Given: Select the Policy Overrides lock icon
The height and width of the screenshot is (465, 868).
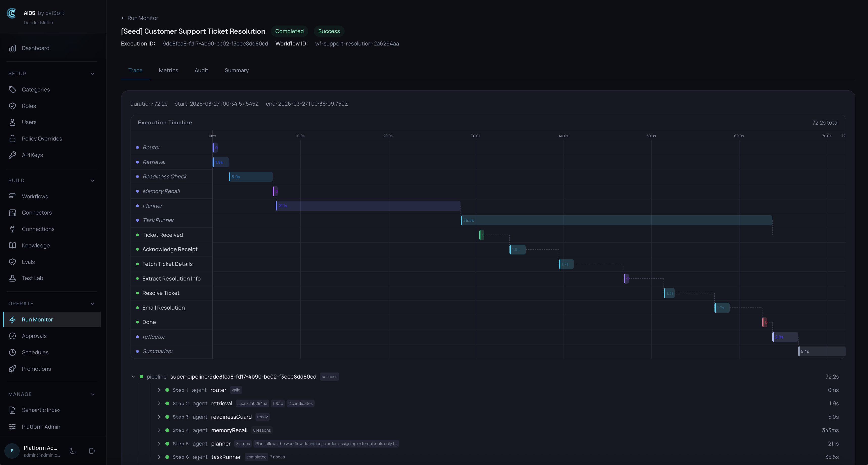Looking at the screenshot, I should pyautogui.click(x=12, y=138).
